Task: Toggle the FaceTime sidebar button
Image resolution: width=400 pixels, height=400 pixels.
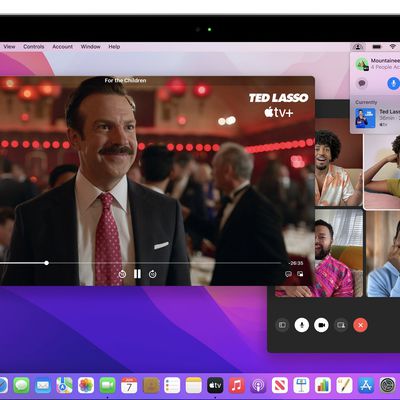Action: click(282, 325)
